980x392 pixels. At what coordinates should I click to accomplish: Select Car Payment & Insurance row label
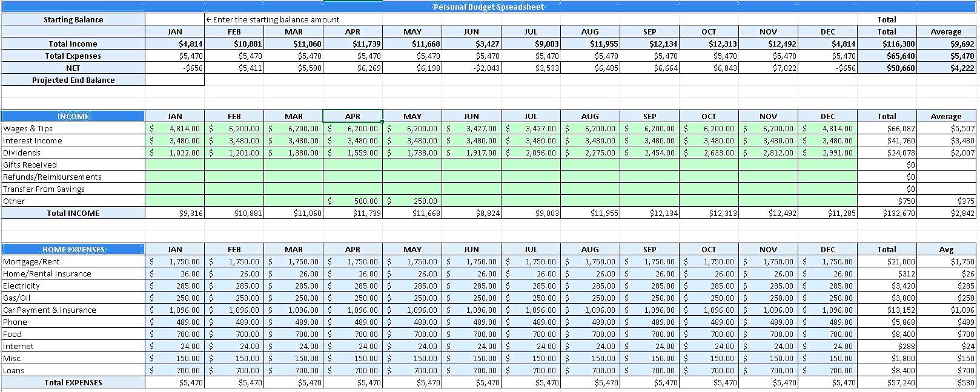[x=73, y=310]
